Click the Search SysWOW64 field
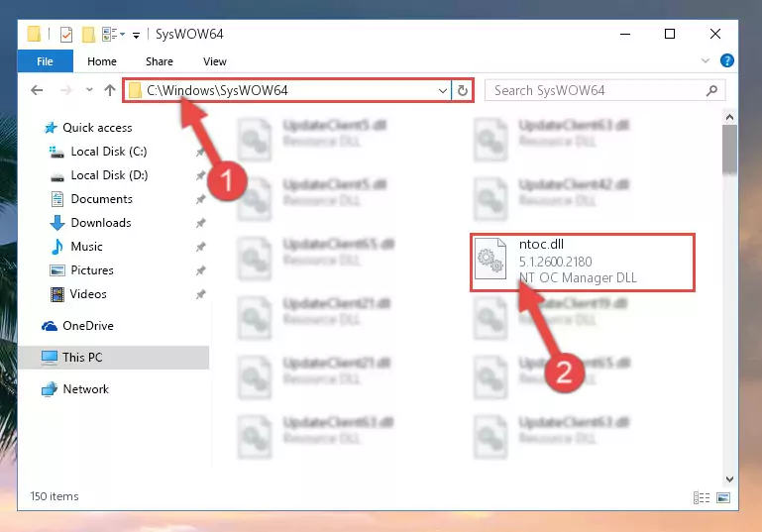The width and height of the screenshot is (762, 532). (605, 91)
